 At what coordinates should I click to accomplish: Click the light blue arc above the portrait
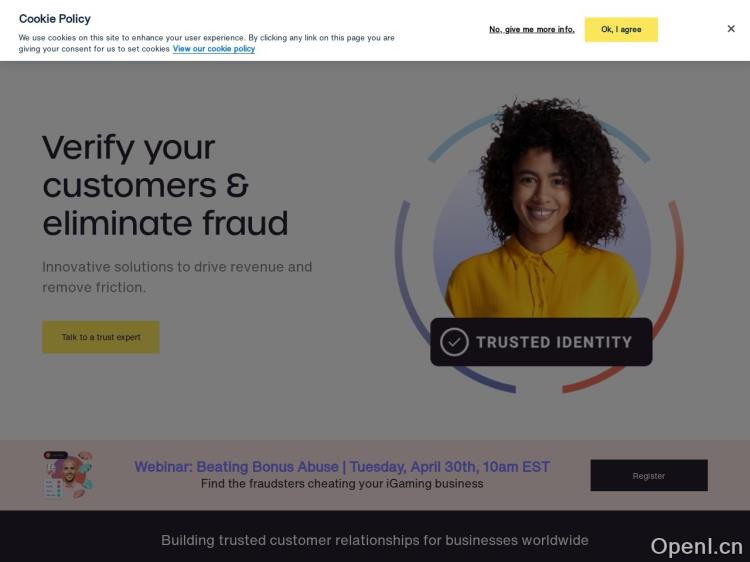pos(459,137)
